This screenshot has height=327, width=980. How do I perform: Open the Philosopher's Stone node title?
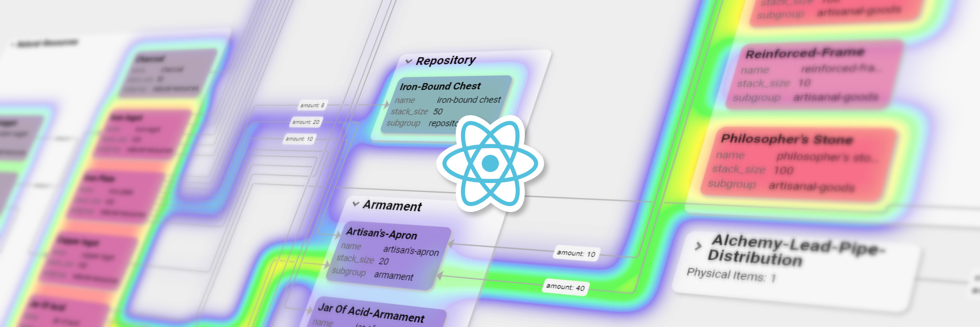(786, 139)
